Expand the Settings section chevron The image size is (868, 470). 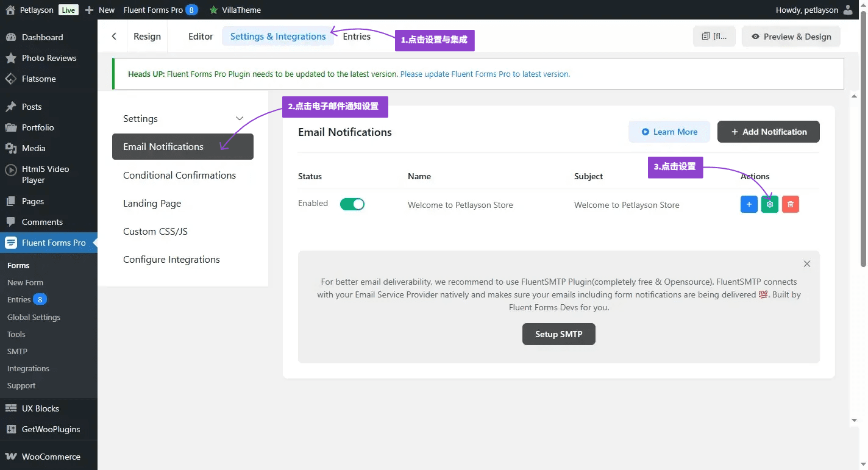[240, 118]
